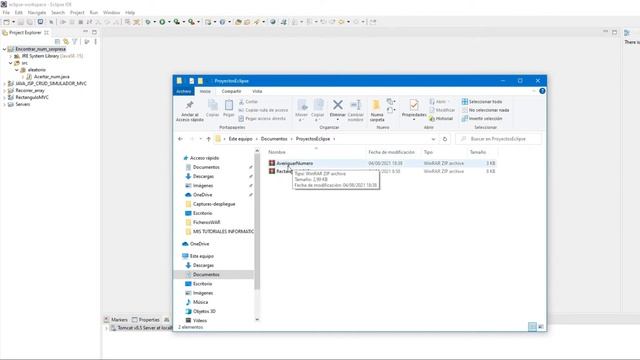Click Cortar scissors item in ribbon
640x360 pixels.
tap(248, 102)
